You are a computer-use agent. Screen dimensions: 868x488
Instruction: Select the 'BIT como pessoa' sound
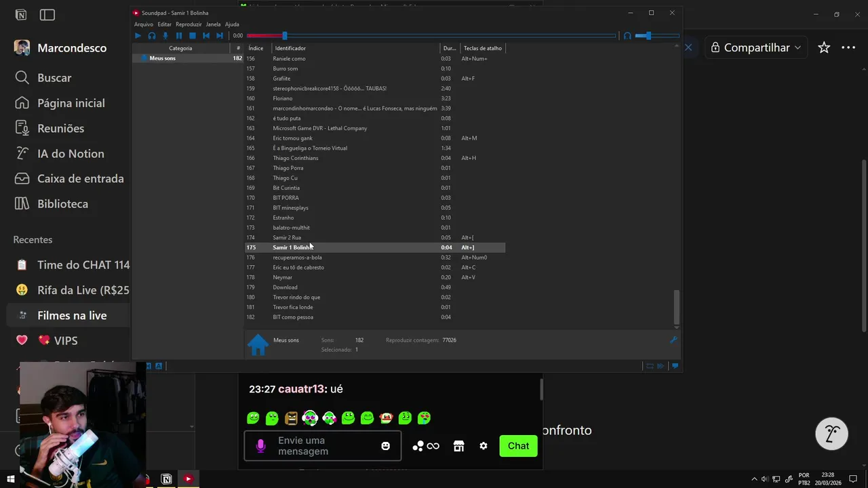[375, 317]
